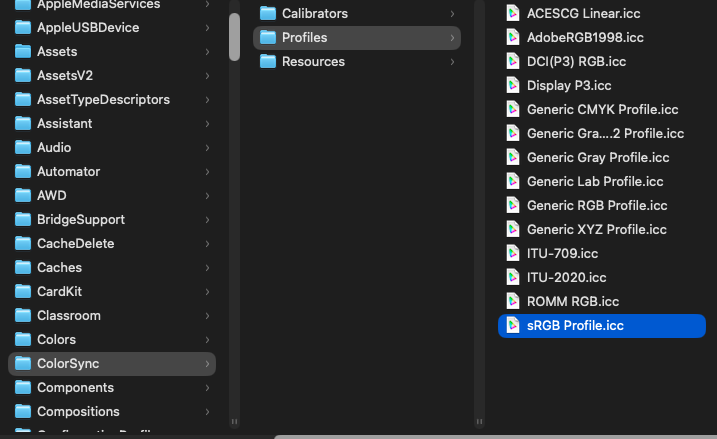717x439 pixels.
Task: Click the sRGB Profile.icc file icon
Action: (x=512, y=325)
